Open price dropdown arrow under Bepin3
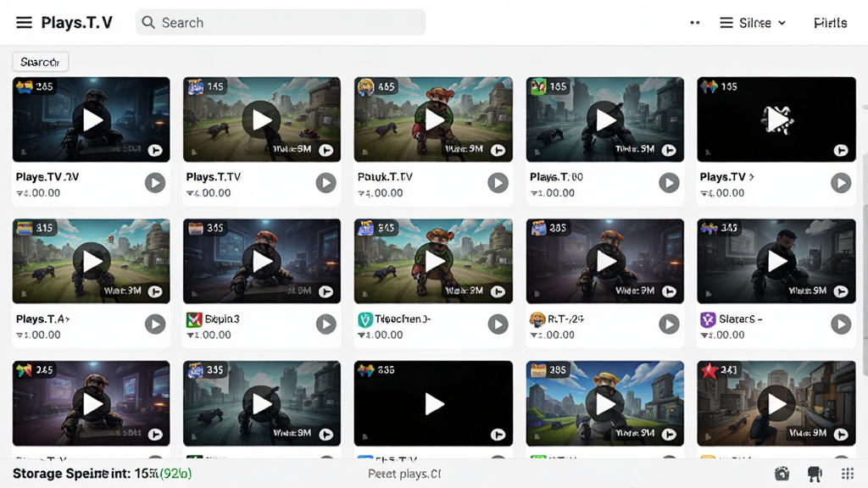868x488 pixels. (x=191, y=335)
